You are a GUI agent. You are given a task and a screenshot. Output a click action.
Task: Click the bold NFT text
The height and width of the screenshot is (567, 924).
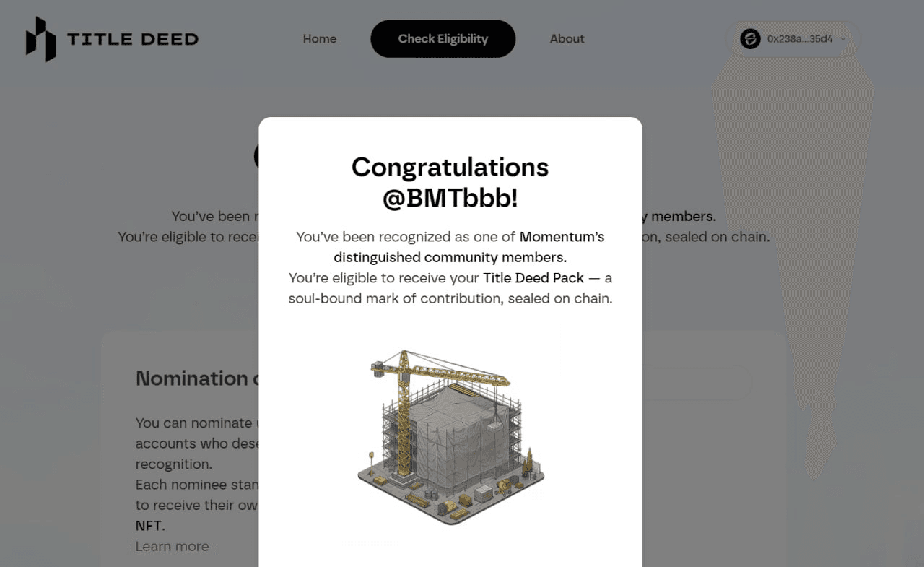149,526
